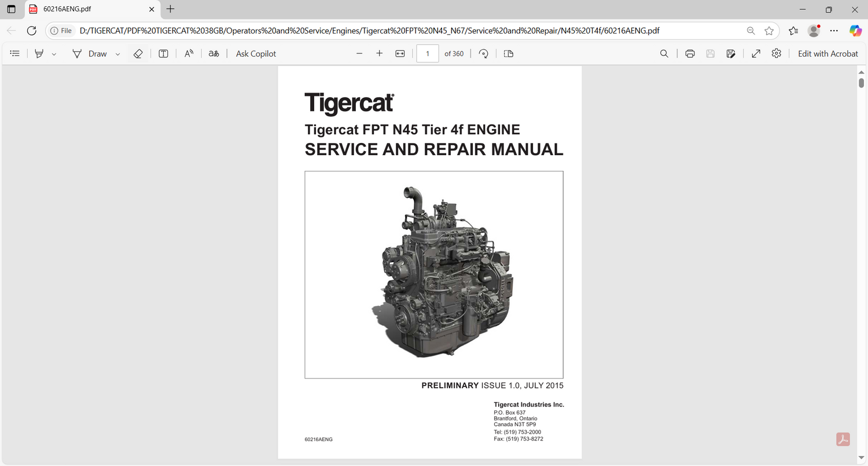
Task: Add this page to favorites
Action: coord(768,31)
